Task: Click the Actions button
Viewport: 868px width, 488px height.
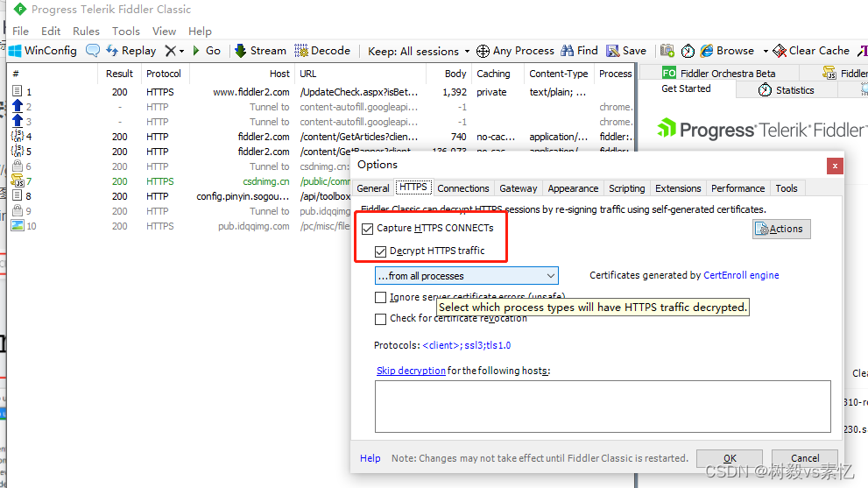Action: coord(781,229)
